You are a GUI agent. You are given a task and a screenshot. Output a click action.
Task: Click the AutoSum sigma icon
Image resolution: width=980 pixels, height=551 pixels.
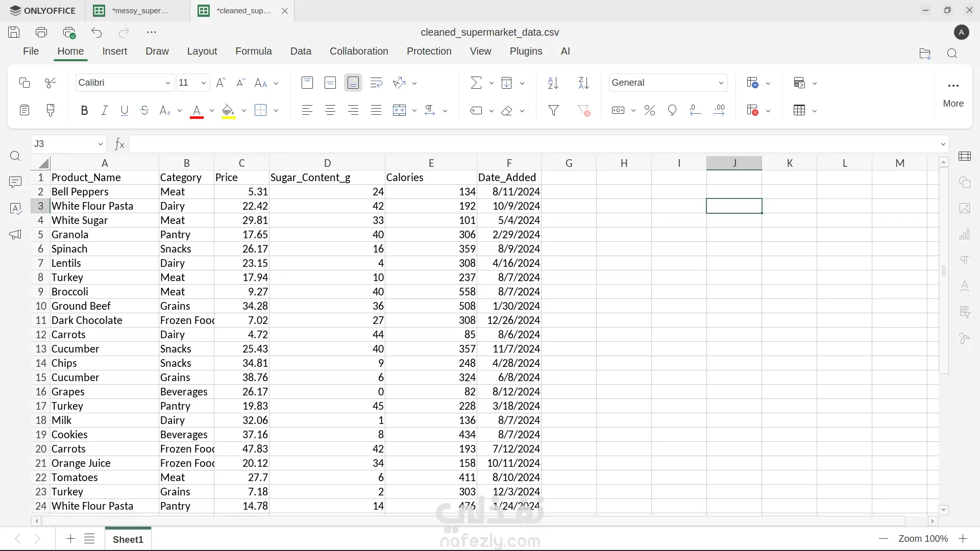pyautogui.click(x=476, y=83)
